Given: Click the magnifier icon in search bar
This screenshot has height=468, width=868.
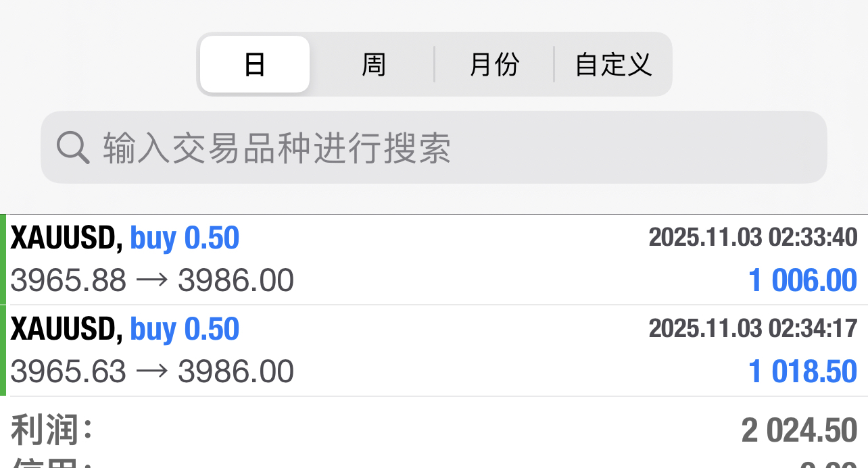Looking at the screenshot, I should pyautogui.click(x=73, y=147).
